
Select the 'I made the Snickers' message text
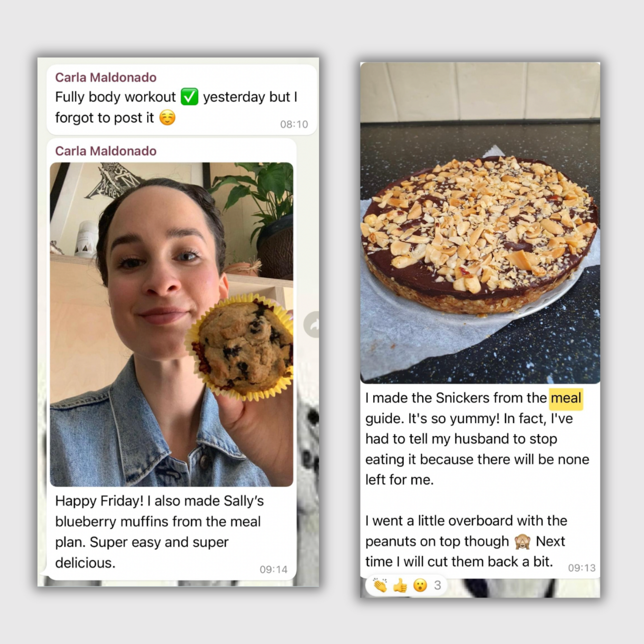coord(477,439)
